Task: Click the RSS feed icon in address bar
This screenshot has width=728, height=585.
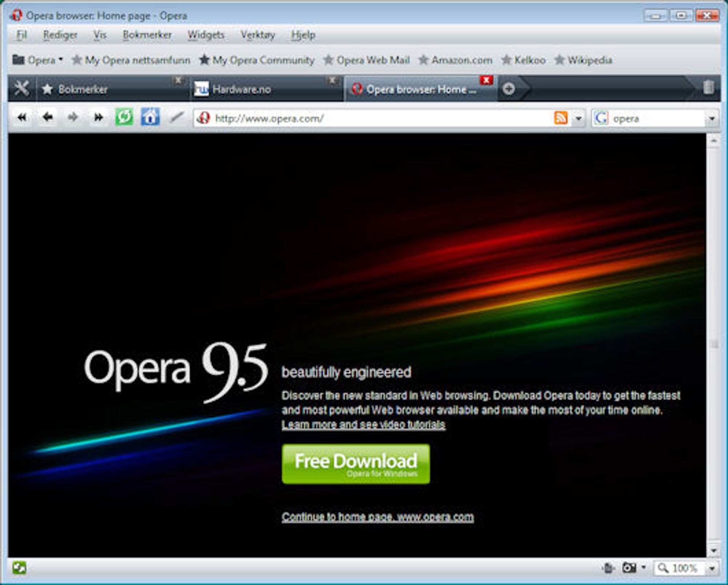Action: (x=561, y=118)
